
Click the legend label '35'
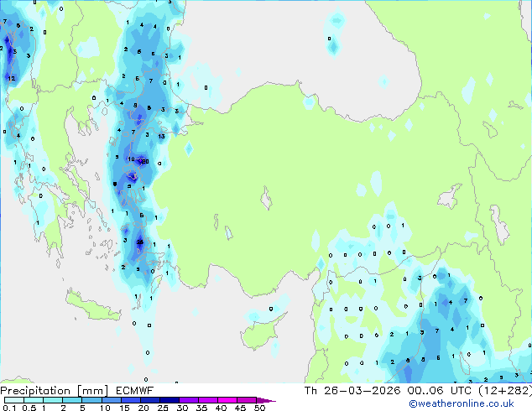201,408
